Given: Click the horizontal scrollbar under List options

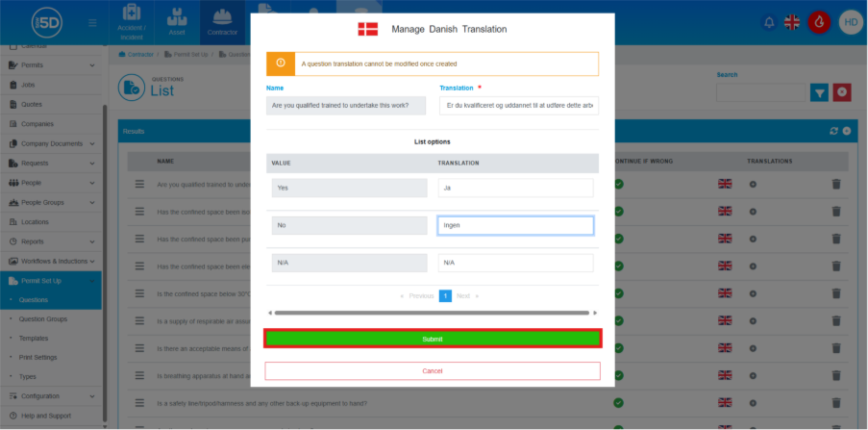Looking at the screenshot, I should (x=432, y=313).
